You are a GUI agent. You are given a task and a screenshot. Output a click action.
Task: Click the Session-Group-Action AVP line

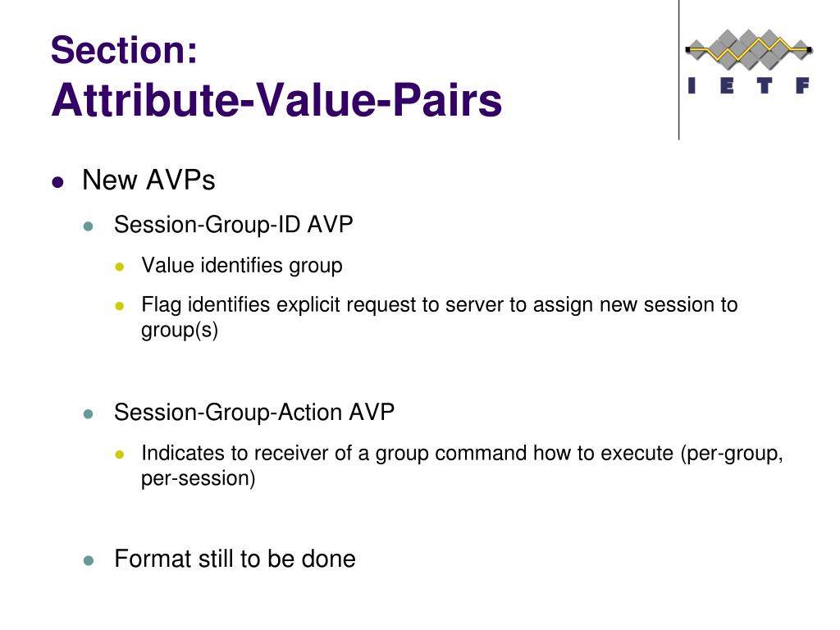[x=254, y=413]
